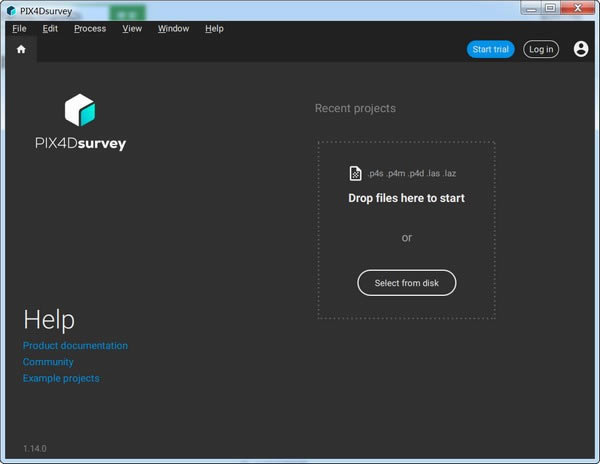This screenshot has height=464, width=600.
Task: Click Select from disk button
Action: 406,283
